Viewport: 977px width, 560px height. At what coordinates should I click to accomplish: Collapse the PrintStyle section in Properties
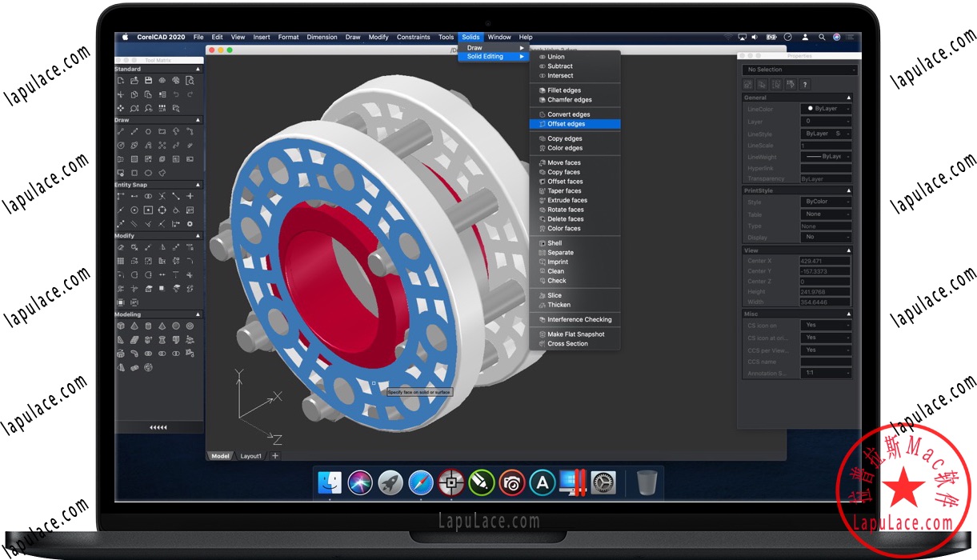(851, 190)
